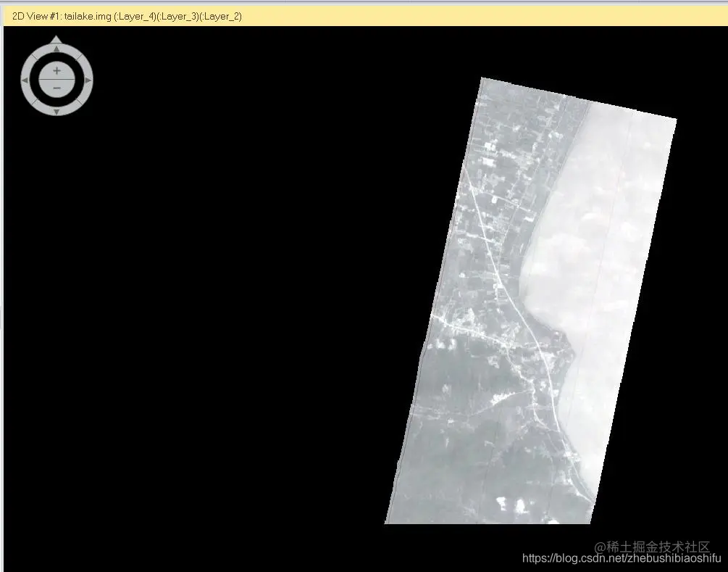Viewport: 728px width, 572px height.
Task: Zoom in with the plus button
Action: tap(57, 71)
